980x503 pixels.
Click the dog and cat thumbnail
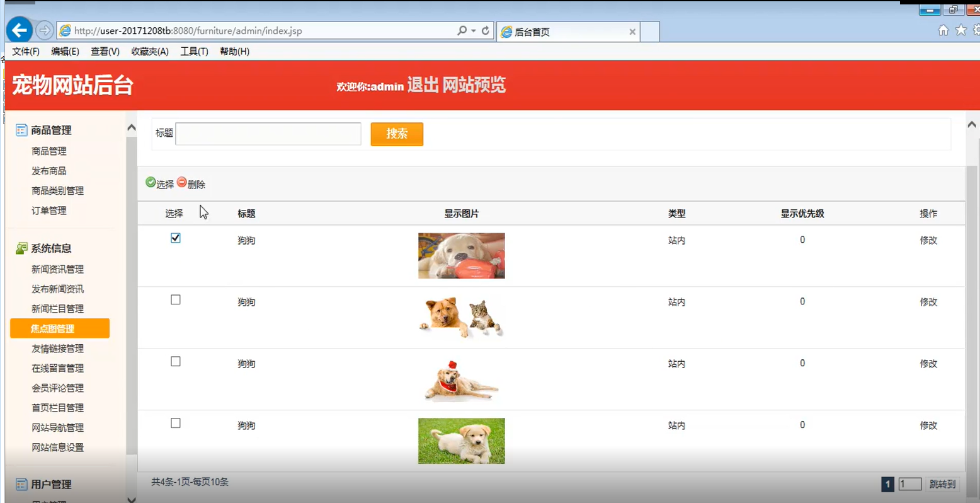pos(462,318)
